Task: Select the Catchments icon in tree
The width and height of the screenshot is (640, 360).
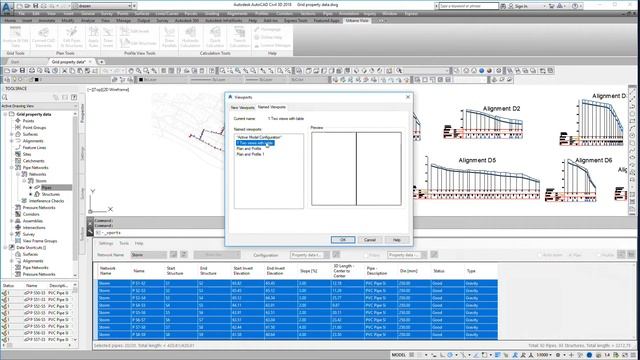Action: point(18,161)
